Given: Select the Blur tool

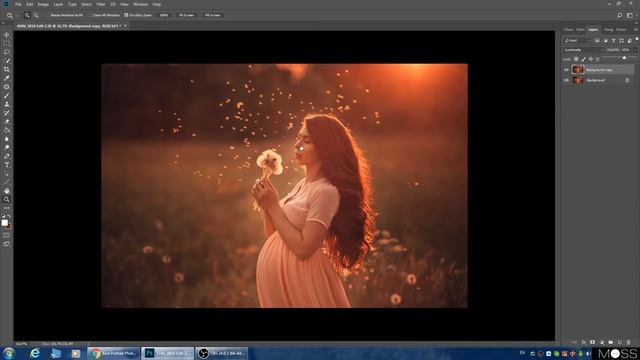Looking at the screenshot, I should pyautogui.click(x=7, y=139).
